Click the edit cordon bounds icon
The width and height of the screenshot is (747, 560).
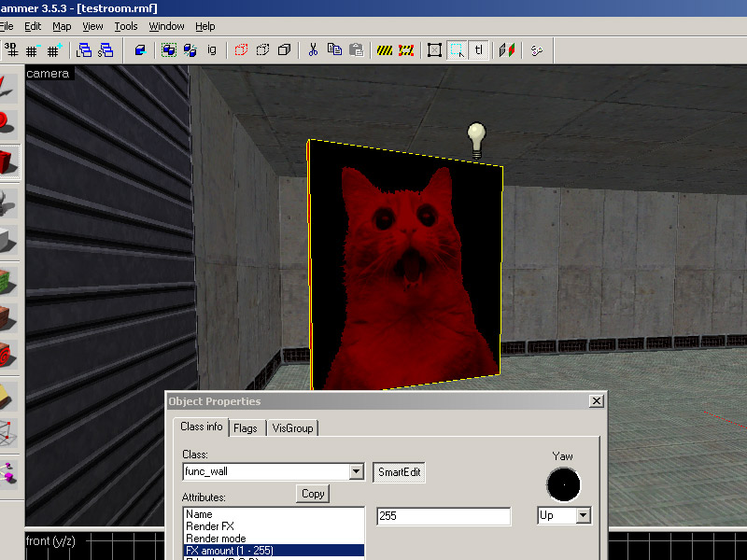click(x=406, y=49)
